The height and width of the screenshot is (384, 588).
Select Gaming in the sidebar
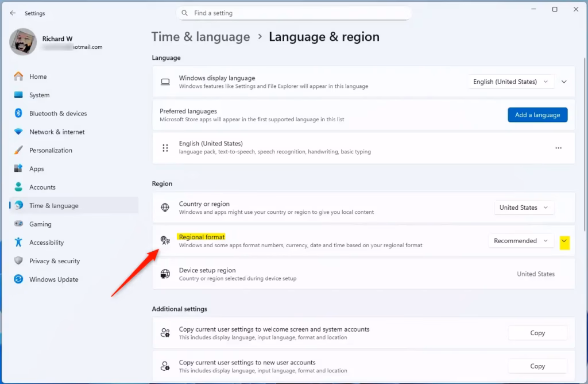tap(74, 224)
